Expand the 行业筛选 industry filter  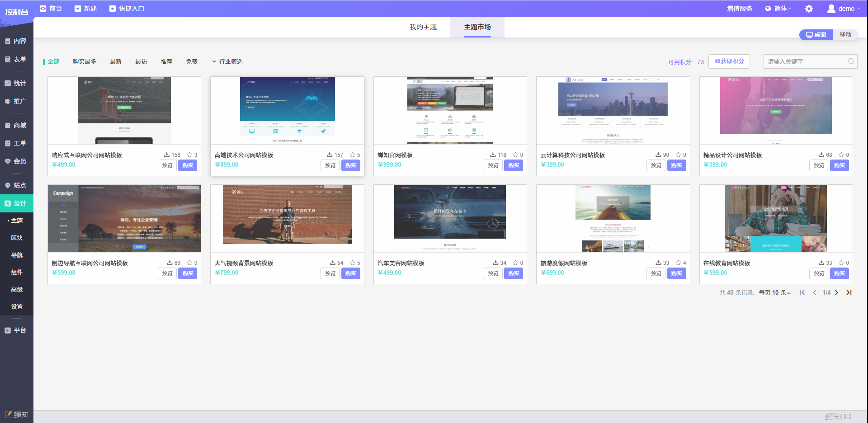coord(227,61)
